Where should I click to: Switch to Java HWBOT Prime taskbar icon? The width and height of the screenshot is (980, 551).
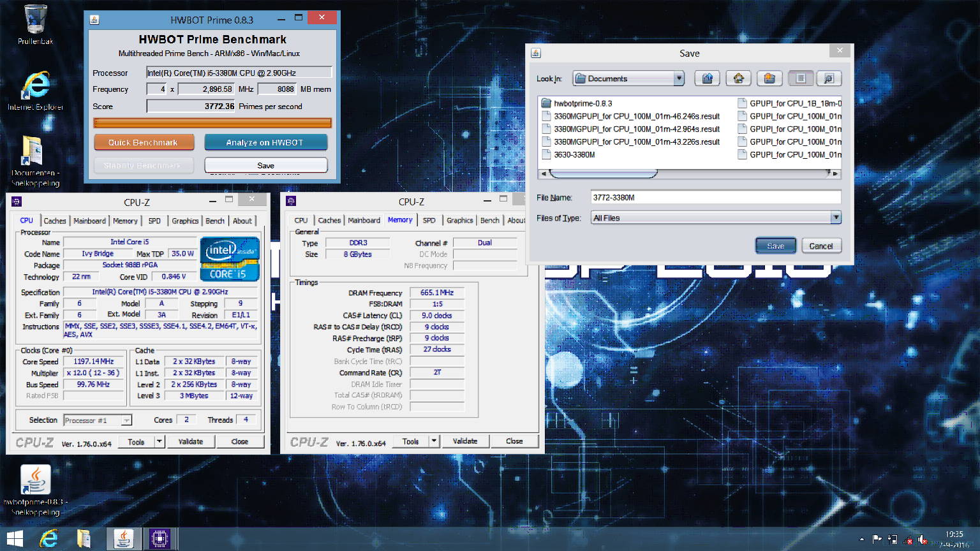point(123,539)
